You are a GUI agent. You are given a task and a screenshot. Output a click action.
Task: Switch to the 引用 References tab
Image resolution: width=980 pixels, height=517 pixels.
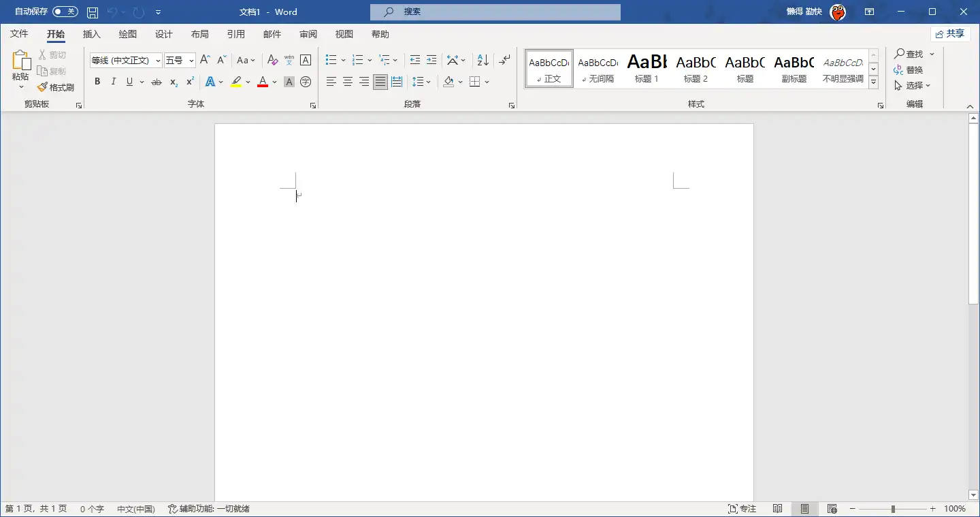click(x=235, y=34)
